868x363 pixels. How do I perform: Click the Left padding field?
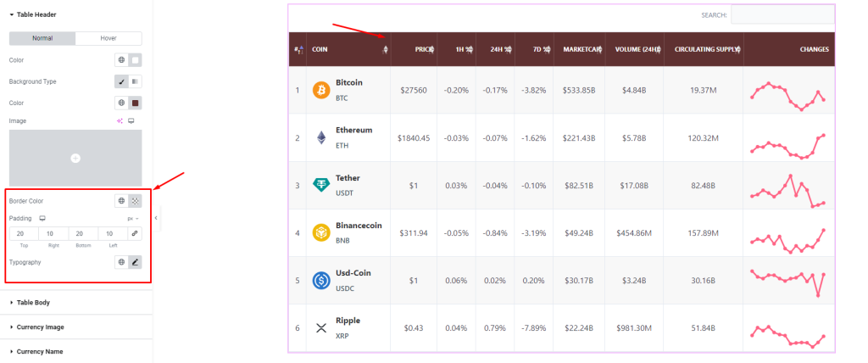point(113,234)
